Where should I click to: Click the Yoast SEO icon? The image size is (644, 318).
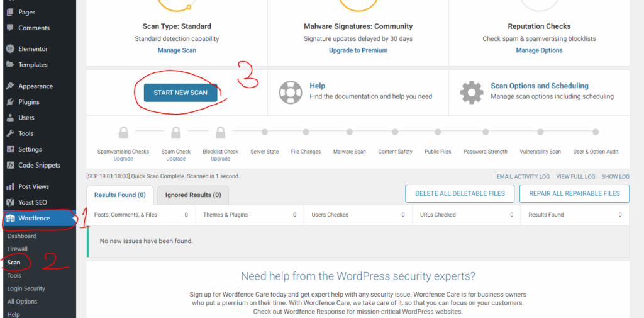coord(11,202)
